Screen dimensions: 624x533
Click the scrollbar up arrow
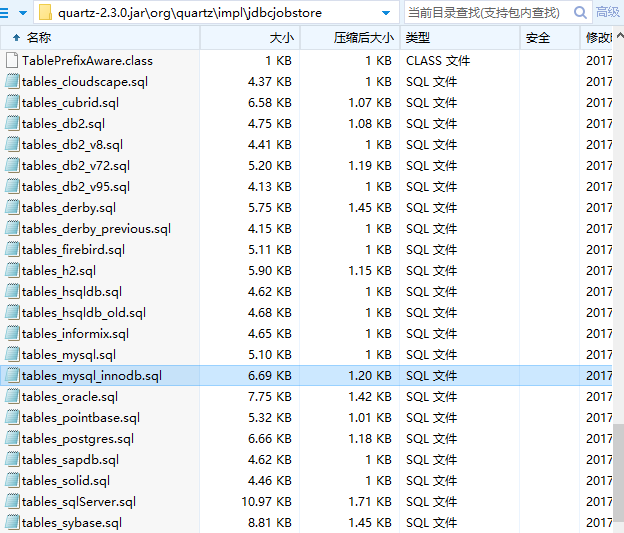tap(620, 37)
